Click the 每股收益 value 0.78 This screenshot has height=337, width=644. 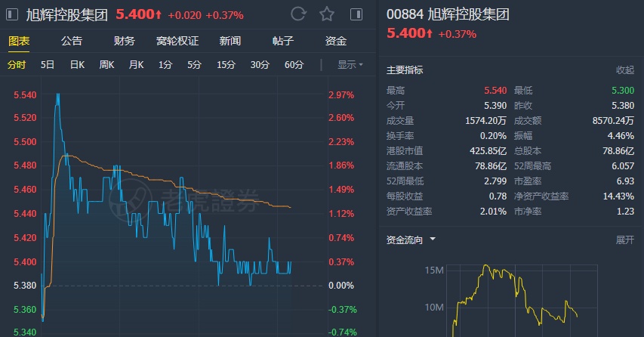498,196
